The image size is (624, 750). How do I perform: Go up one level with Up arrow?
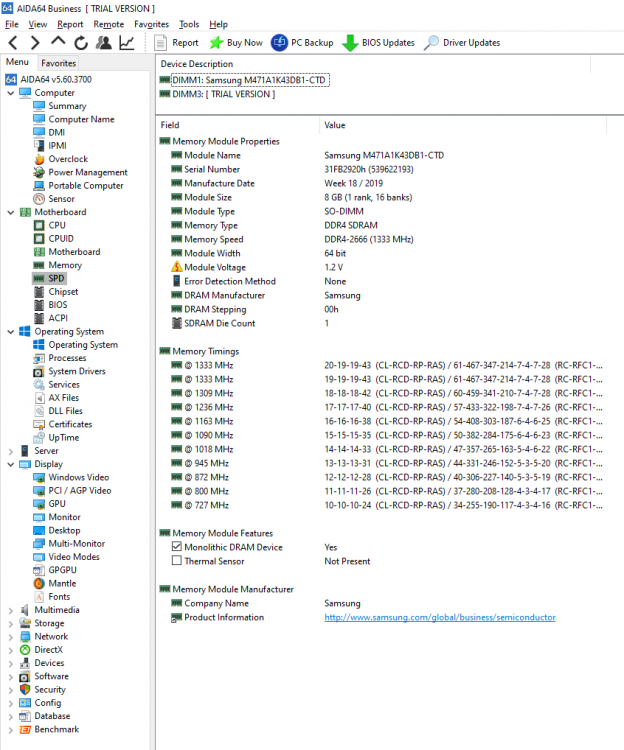click(x=58, y=43)
